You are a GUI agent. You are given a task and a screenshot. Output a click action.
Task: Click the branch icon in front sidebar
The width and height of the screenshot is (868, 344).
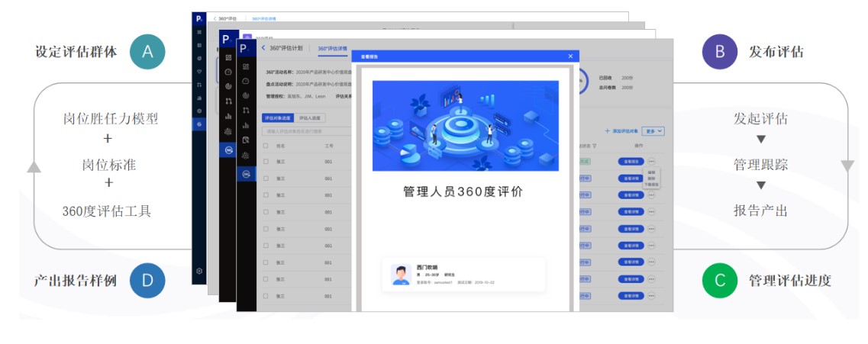(246, 111)
